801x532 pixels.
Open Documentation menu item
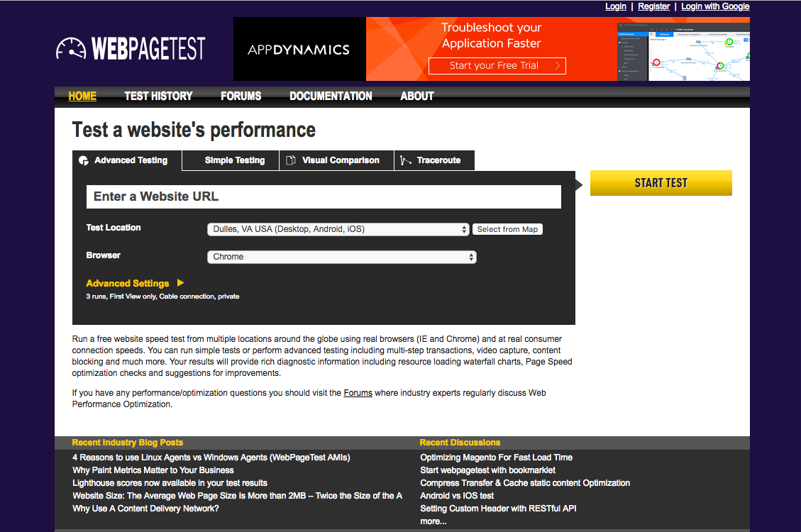331,96
